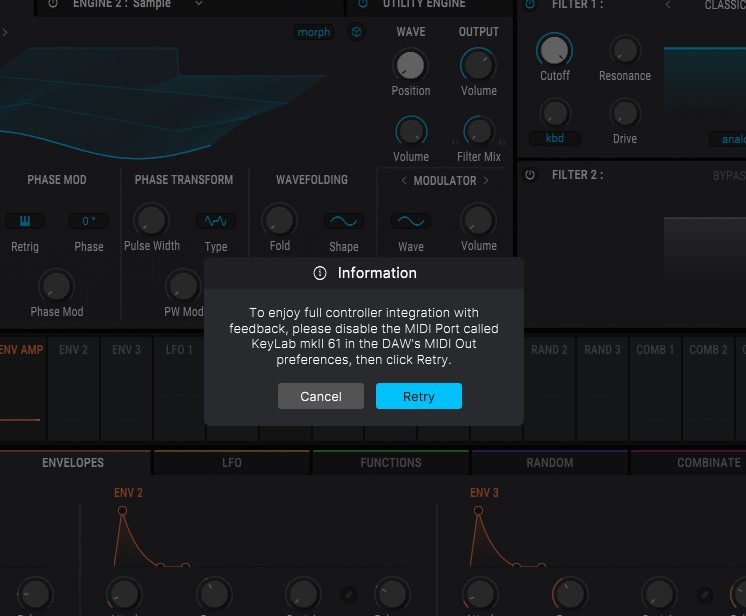The height and width of the screenshot is (616, 746).
Task: Select the Phase Transform Type waveform icon
Action: click(x=215, y=221)
